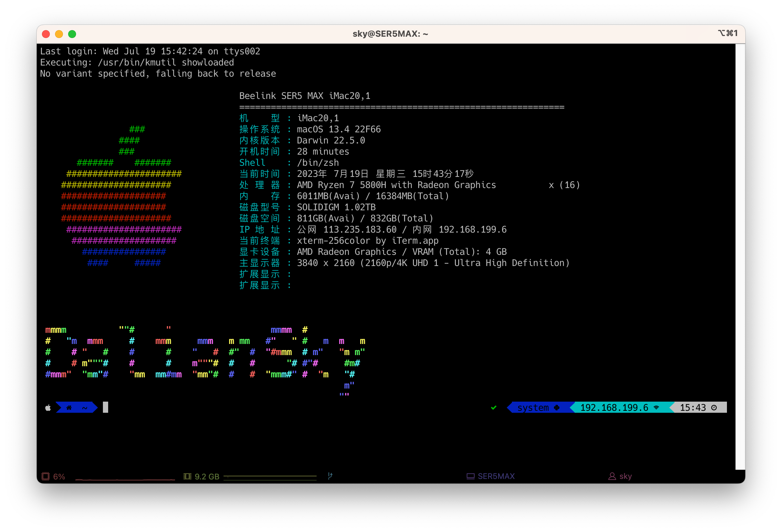Viewport: 782px width, 532px height.
Task: Click the SER5MAX hostname label in status bar
Action: click(x=496, y=476)
